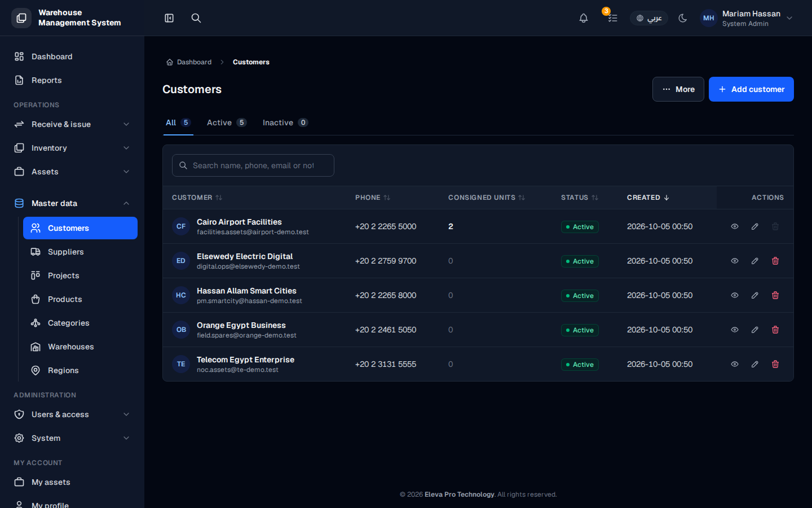Open the More options button

pos(678,89)
